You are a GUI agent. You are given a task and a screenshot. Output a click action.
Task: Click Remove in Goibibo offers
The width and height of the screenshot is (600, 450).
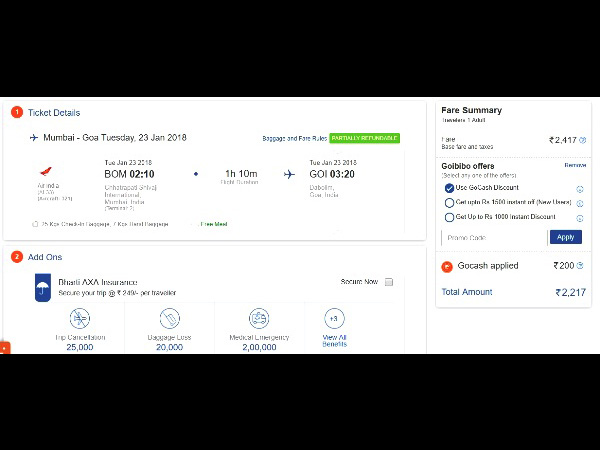[575, 165]
